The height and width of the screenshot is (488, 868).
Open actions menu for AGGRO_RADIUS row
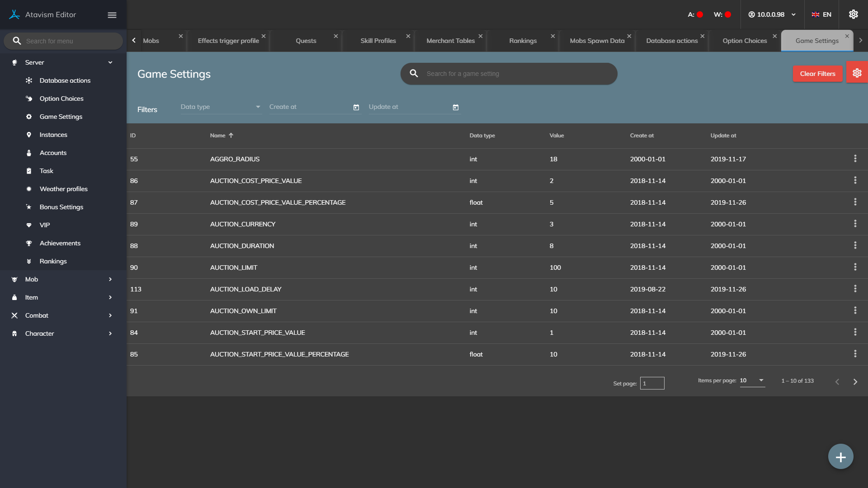(855, 159)
